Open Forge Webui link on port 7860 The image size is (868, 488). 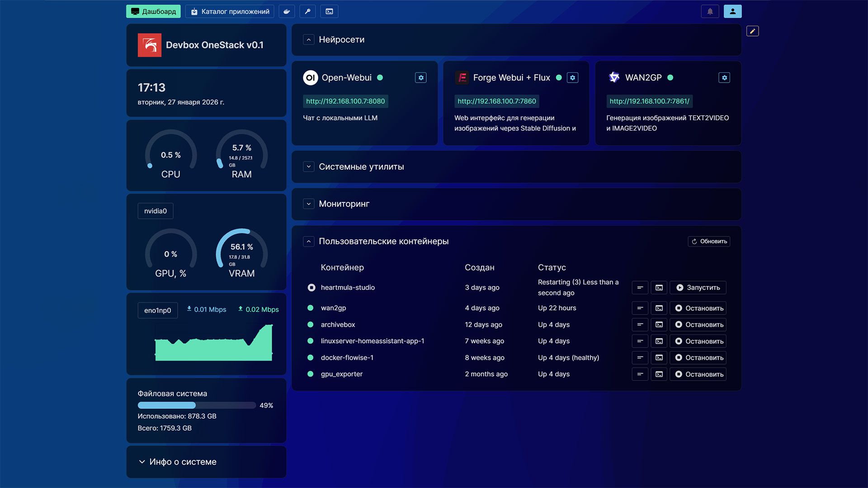(496, 101)
